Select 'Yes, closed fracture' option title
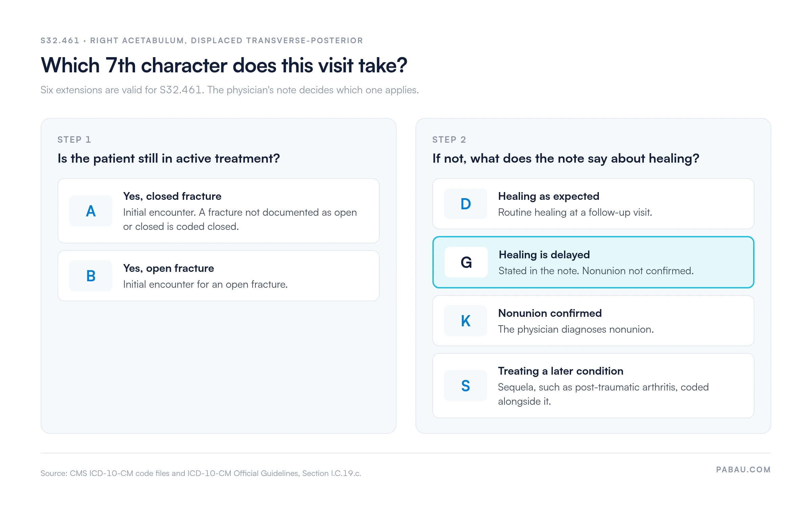Image resolution: width=812 pixels, height=518 pixels. [172, 196]
